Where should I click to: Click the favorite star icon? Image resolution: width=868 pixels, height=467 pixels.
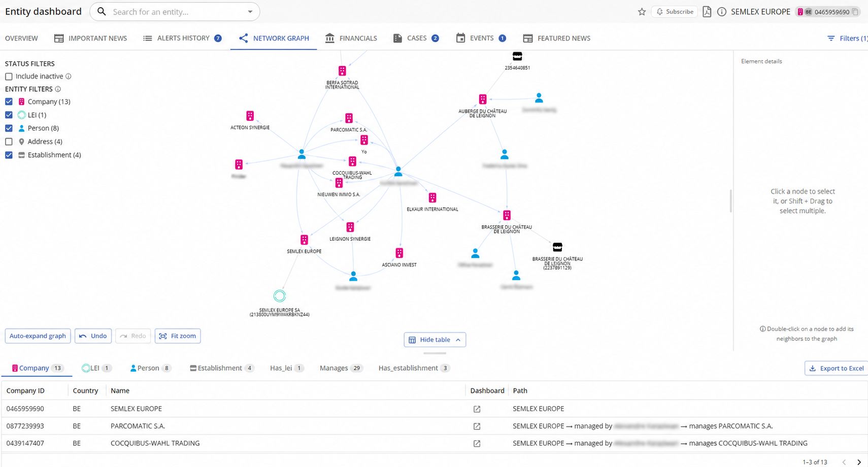tap(642, 12)
